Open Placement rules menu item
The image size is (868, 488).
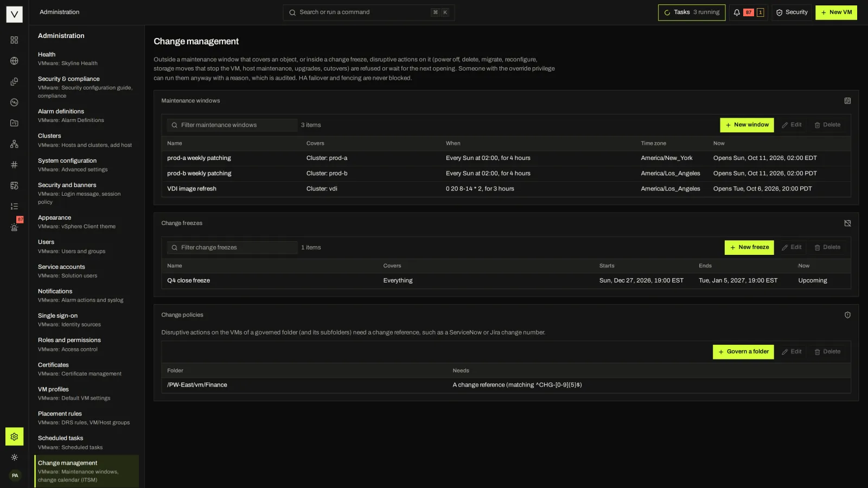coord(86,418)
